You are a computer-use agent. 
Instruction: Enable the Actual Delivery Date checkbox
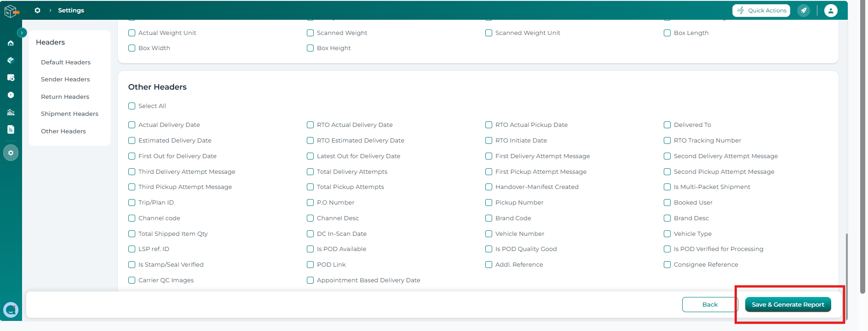132,125
